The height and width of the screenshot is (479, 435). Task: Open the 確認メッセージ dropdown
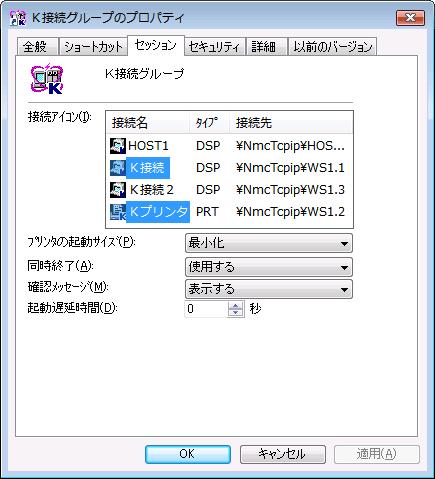pos(269,289)
